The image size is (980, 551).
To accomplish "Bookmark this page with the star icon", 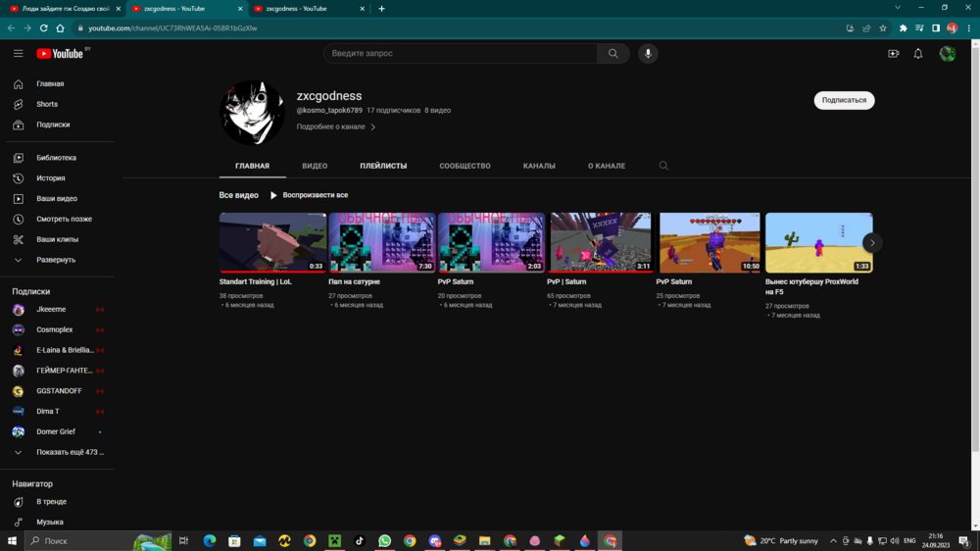I will [883, 28].
